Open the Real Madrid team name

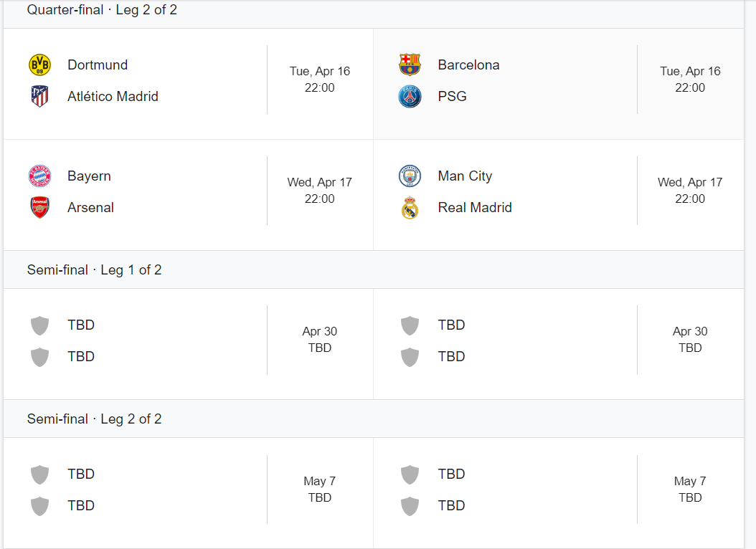pyautogui.click(x=475, y=208)
